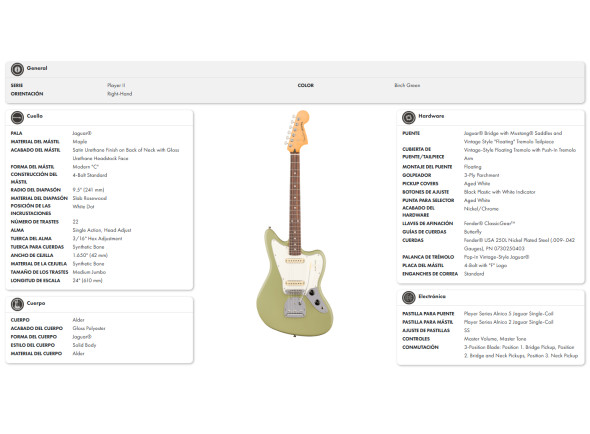Click the COLOR label in General
Screen dimensions: 590x434
tap(306, 85)
